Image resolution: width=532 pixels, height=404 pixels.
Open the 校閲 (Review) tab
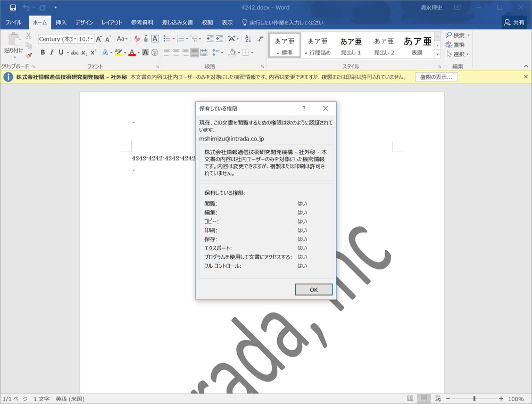click(x=207, y=22)
